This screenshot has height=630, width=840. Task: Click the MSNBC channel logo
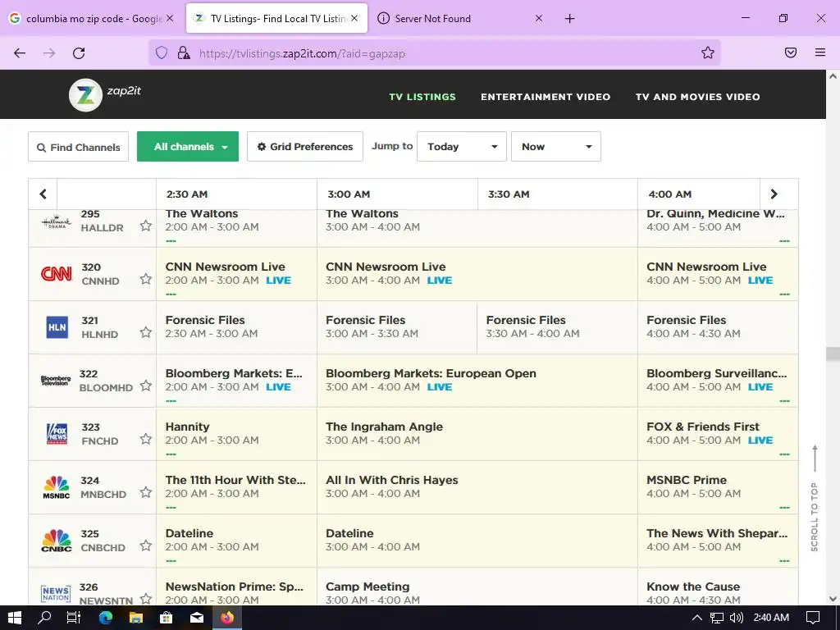coord(57,487)
